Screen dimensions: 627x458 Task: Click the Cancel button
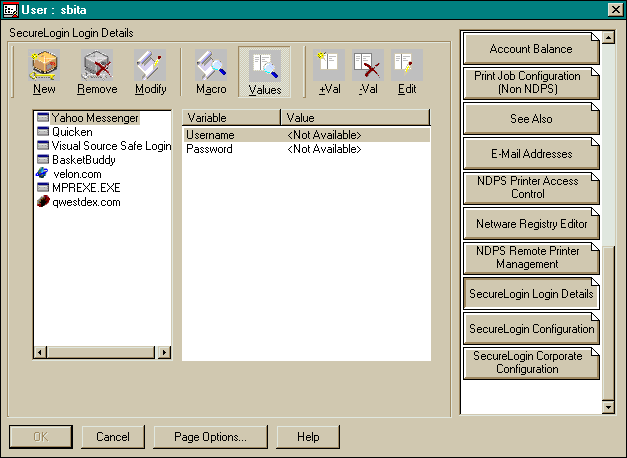(x=113, y=437)
